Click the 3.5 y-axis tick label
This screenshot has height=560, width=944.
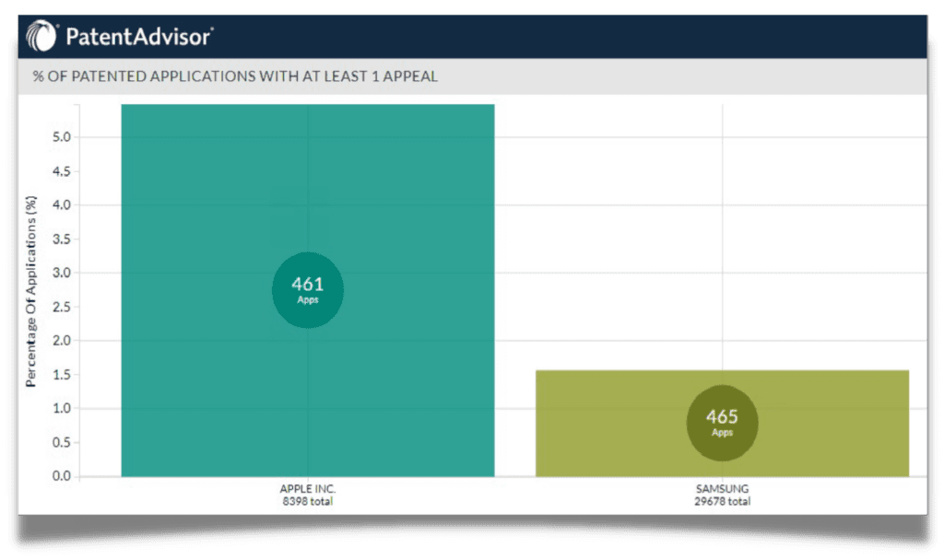tap(62, 239)
